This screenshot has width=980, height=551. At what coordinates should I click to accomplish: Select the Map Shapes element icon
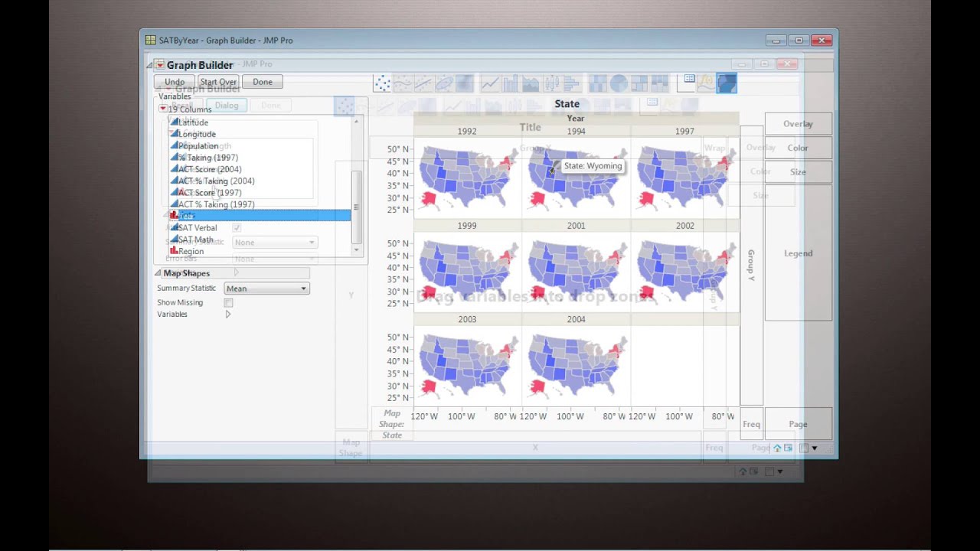click(x=727, y=83)
